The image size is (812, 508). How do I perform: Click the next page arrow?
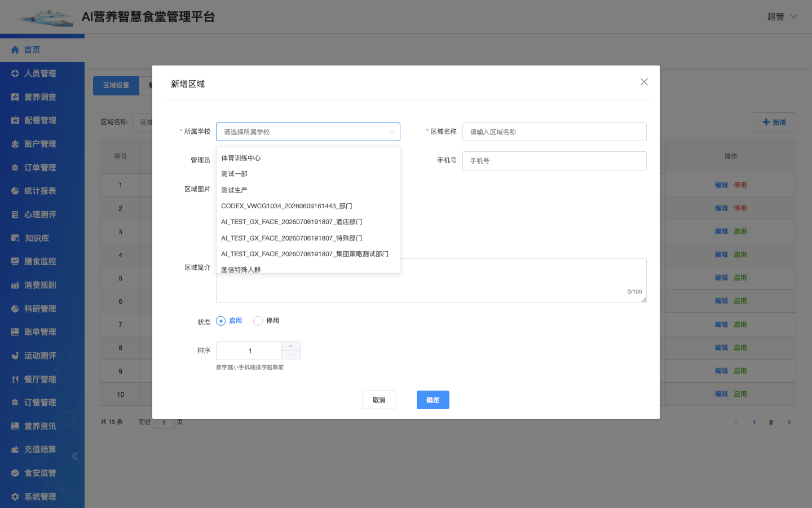click(x=789, y=422)
